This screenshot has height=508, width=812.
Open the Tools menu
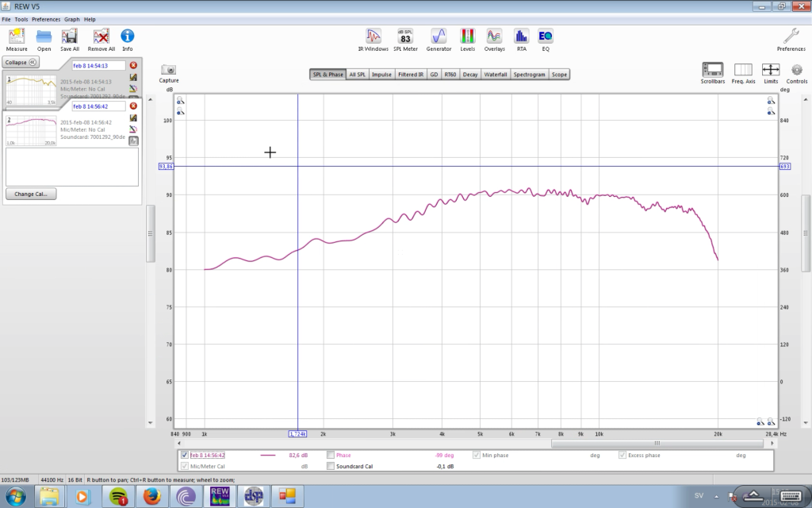pyautogui.click(x=21, y=19)
